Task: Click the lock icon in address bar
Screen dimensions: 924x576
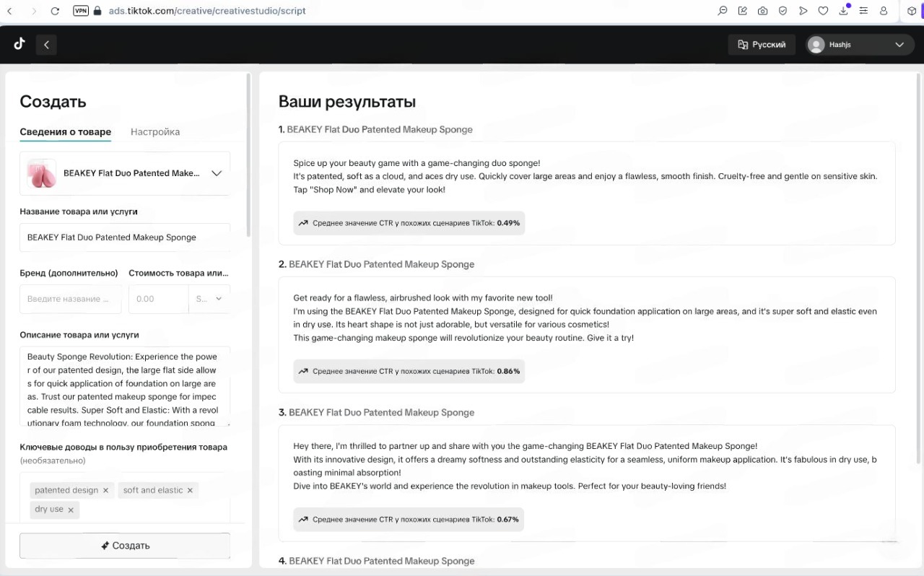Action: [x=98, y=11]
